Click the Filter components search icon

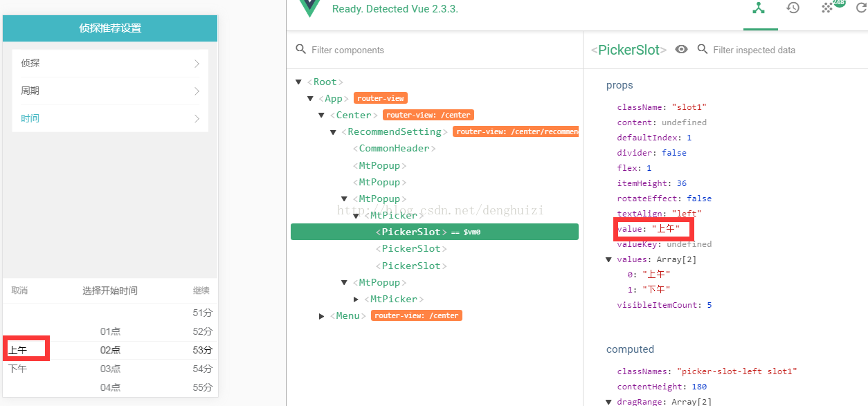pos(300,50)
